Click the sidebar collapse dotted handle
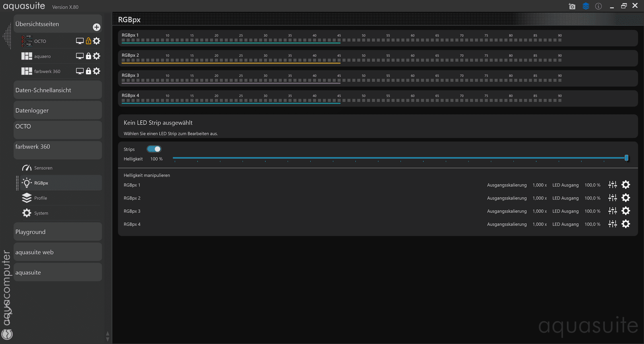 coord(7,36)
